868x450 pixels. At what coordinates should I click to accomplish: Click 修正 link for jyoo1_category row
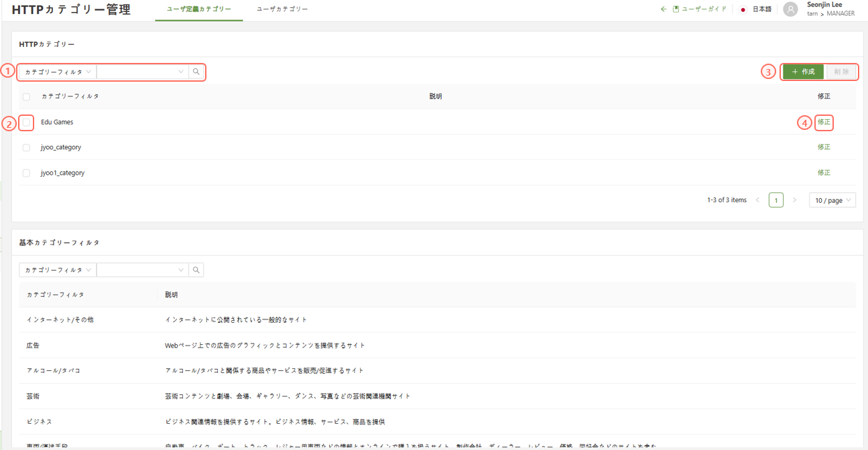click(824, 173)
